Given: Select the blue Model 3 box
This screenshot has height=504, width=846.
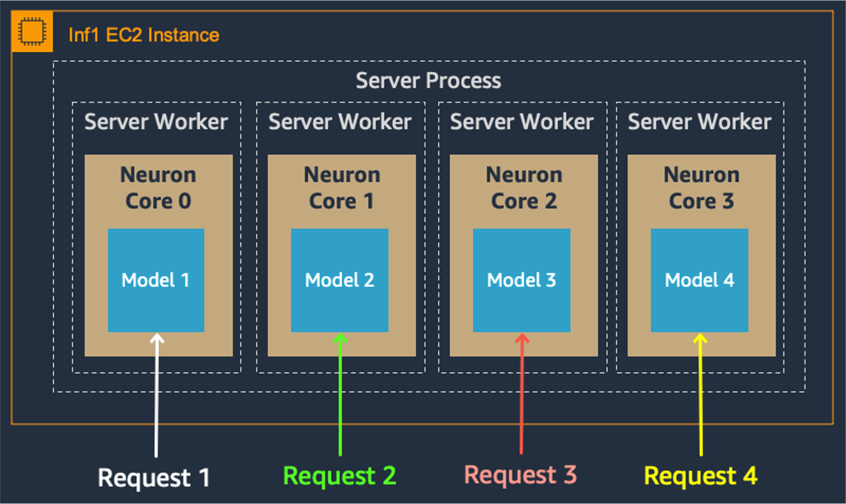Looking at the screenshot, I should pyautogui.click(x=522, y=280).
